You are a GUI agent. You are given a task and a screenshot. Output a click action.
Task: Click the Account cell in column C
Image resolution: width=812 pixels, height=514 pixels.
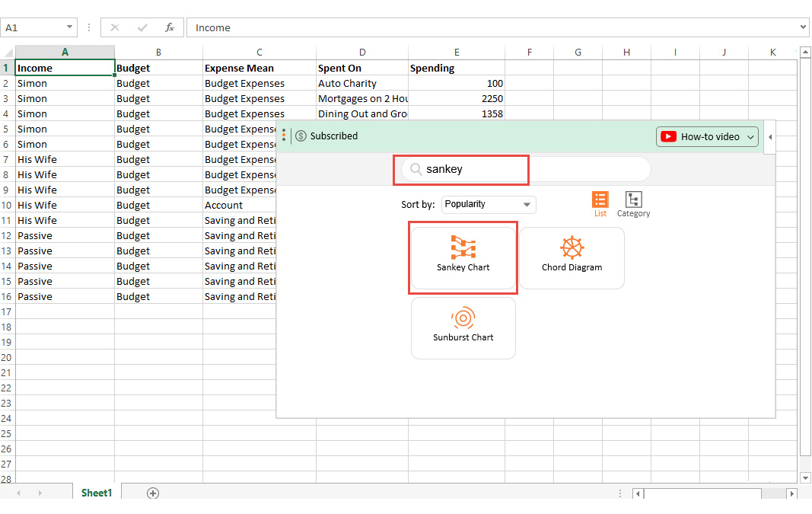point(239,205)
